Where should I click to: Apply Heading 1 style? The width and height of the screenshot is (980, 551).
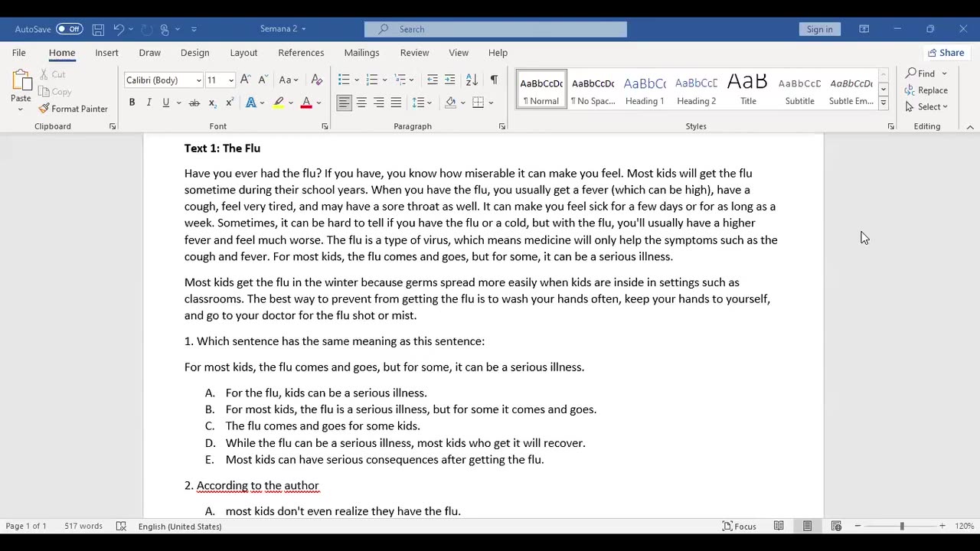(x=645, y=90)
